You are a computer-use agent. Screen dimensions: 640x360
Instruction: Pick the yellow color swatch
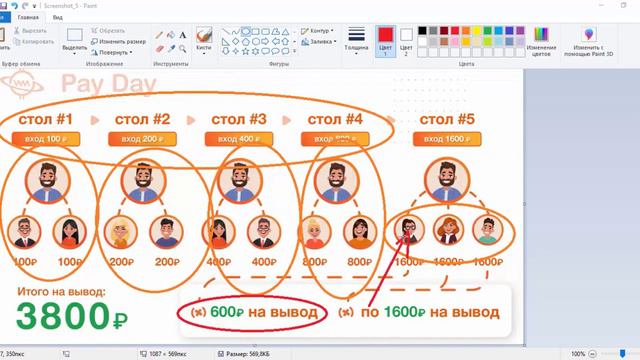pos(477,31)
